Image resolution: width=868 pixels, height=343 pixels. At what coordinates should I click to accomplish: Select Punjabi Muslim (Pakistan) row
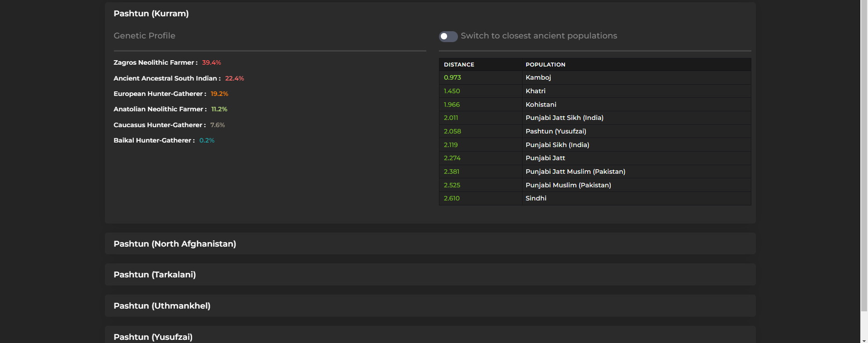(x=595, y=185)
